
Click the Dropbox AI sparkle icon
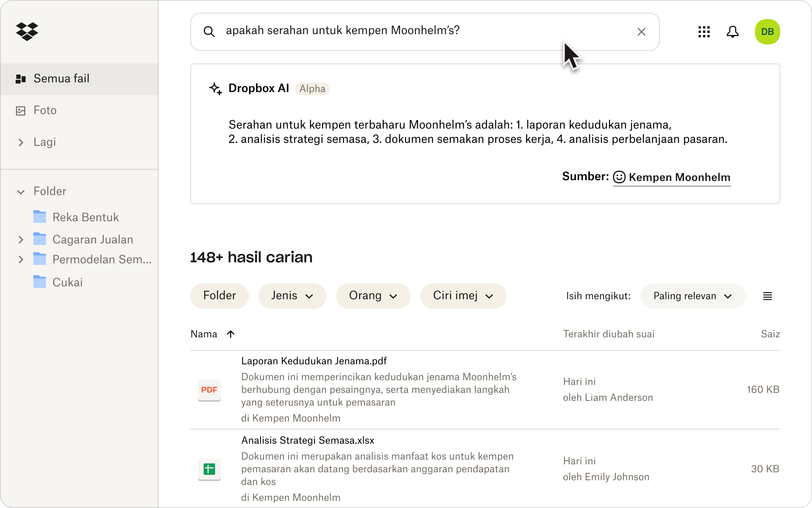coord(215,89)
